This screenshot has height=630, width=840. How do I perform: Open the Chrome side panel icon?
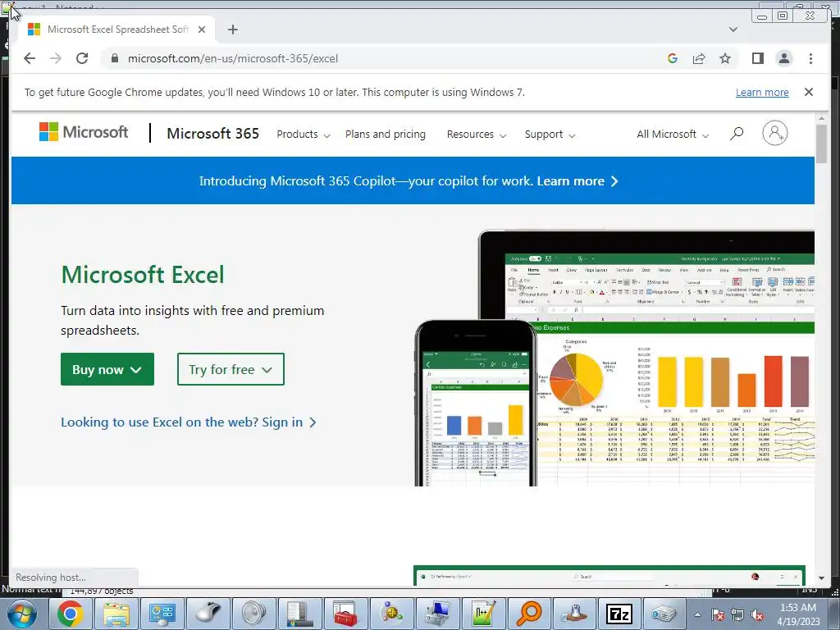757,58
